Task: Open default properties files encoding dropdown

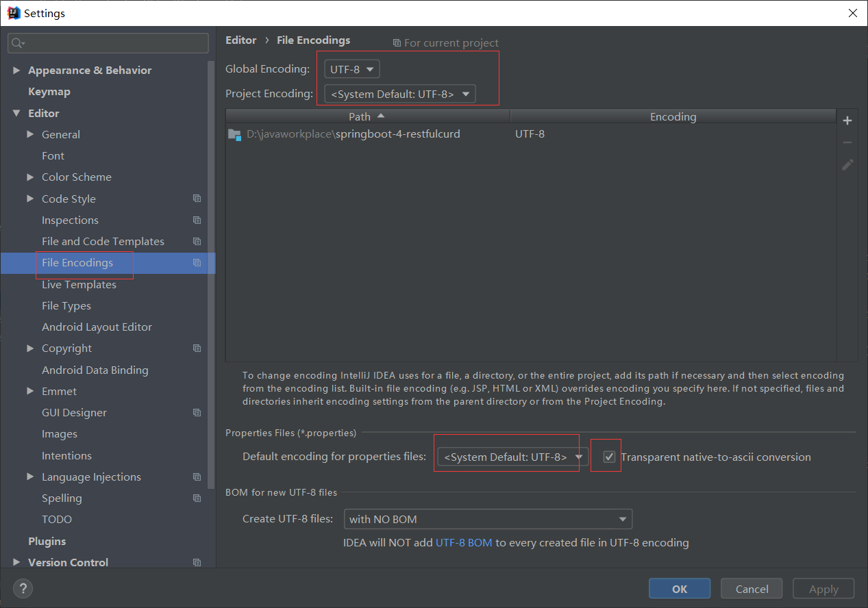Action: (512, 457)
